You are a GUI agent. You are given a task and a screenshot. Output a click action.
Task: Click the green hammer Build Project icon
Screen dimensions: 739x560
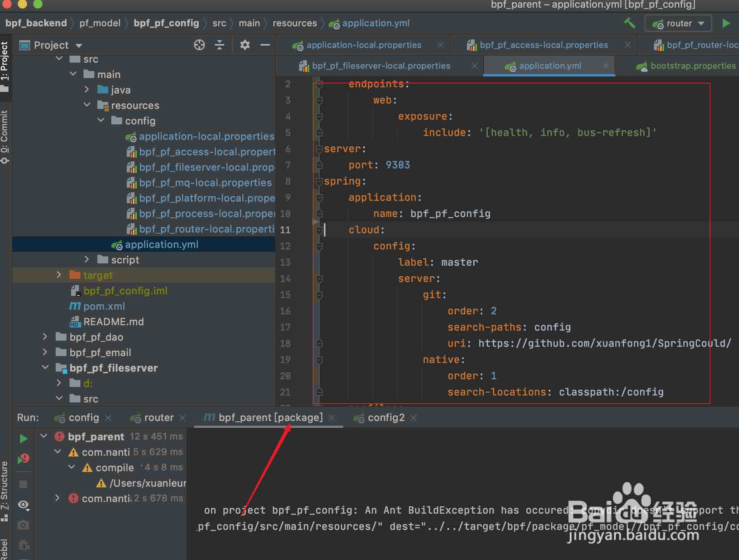pos(630,23)
